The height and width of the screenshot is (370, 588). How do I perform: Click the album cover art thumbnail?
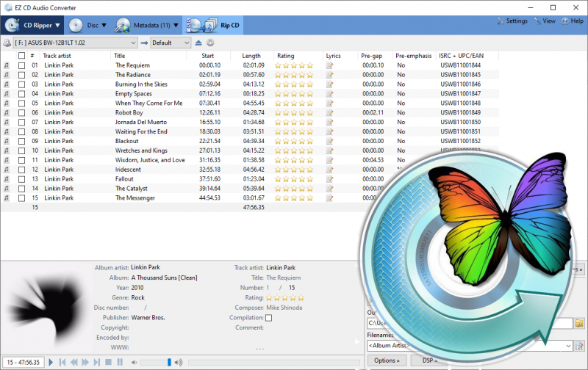[x=46, y=307]
